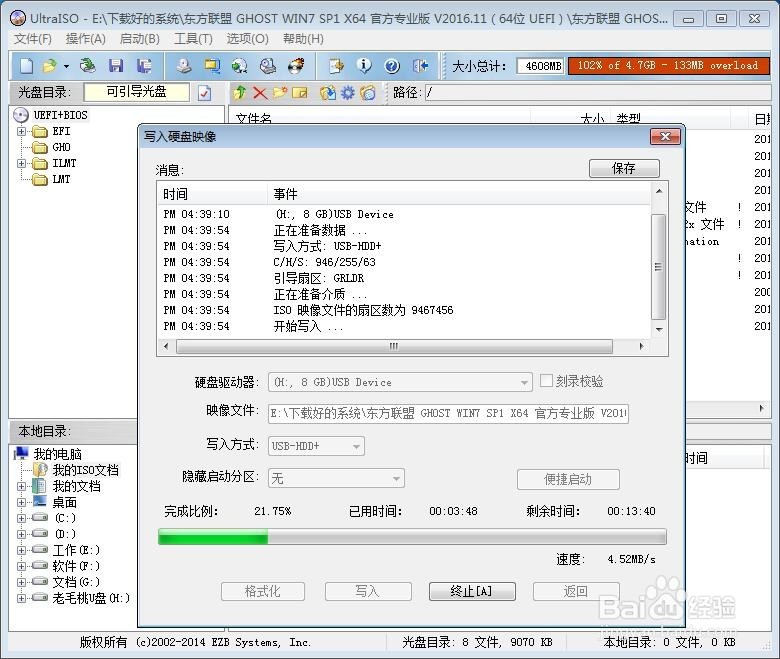The width and height of the screenshot is (780, 659).
Task: Open the 硬盘驱动器 drive dropdown
Action: coord(523,382)
